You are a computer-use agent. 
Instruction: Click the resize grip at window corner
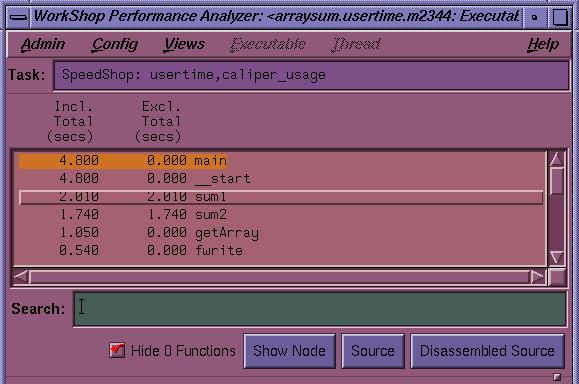[557, 377]
